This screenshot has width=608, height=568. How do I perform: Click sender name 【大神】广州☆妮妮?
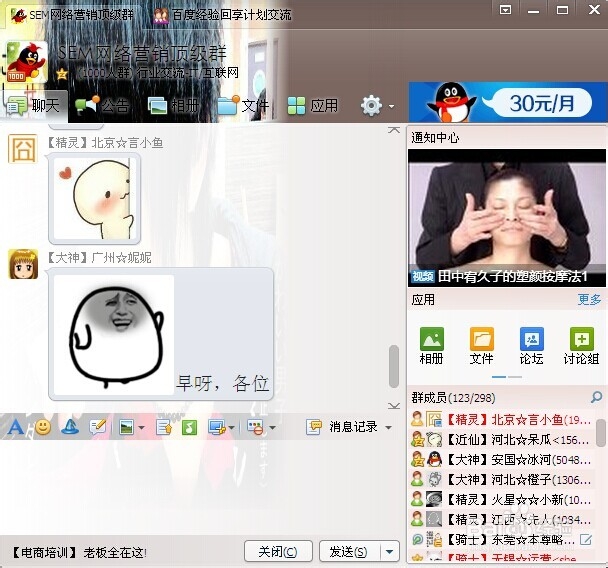100,257
